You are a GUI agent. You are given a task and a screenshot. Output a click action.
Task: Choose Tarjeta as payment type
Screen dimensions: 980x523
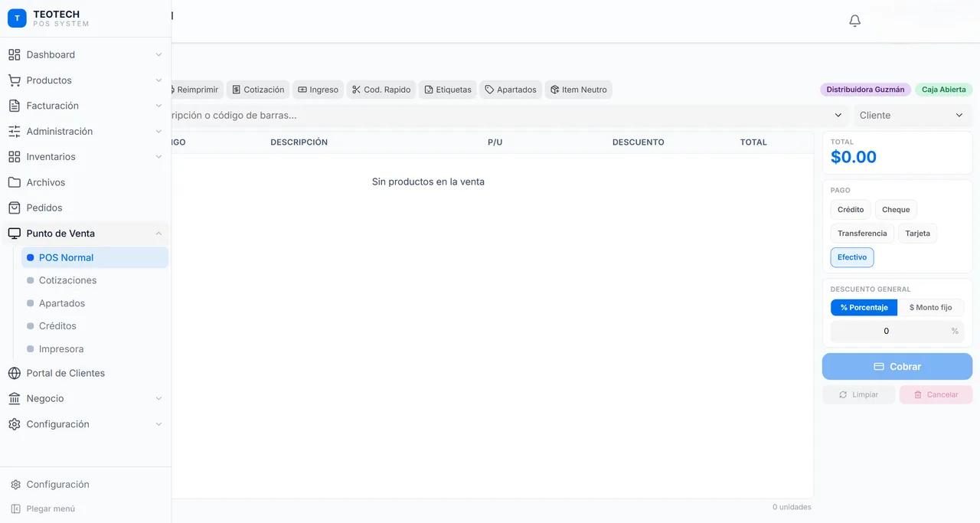[917, 234]
